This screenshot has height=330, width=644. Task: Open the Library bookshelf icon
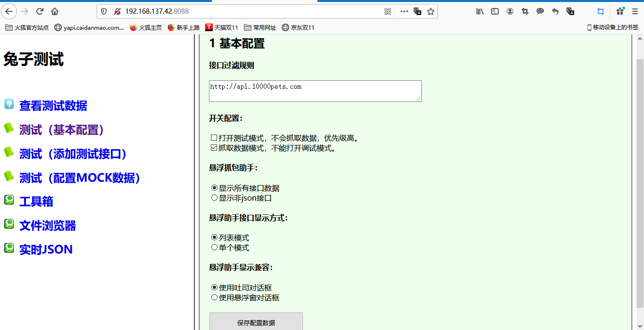pyautogui.click(x=480, y=11)
